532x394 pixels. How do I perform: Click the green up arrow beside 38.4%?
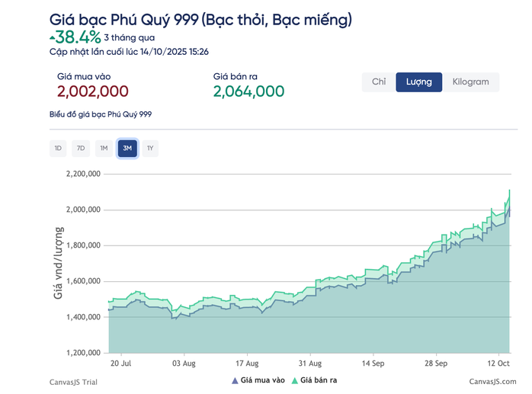click(52, 37)
